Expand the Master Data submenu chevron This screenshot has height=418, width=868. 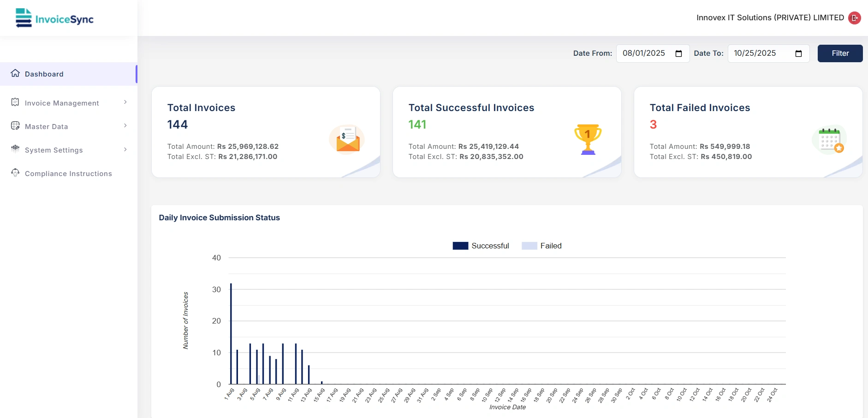125,126
